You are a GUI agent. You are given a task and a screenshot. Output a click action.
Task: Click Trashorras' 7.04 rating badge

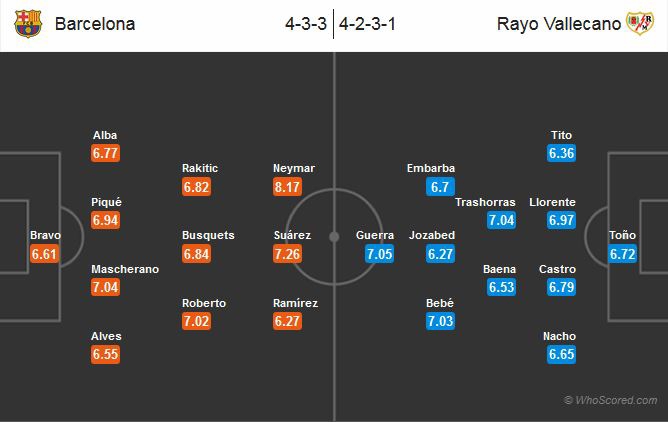(x=500, y=220)
